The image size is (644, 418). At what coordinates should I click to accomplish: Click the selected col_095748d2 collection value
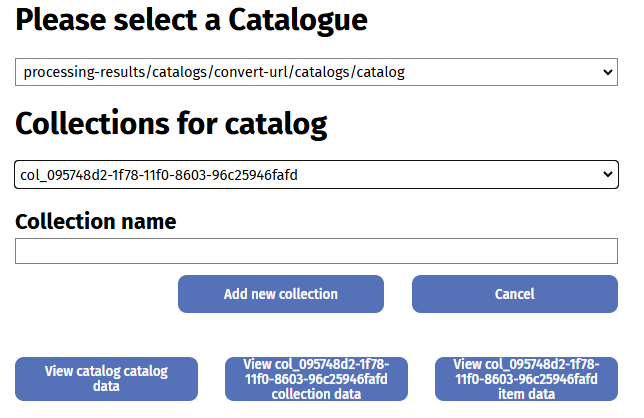pyautogui.click(x=159, y=175)
